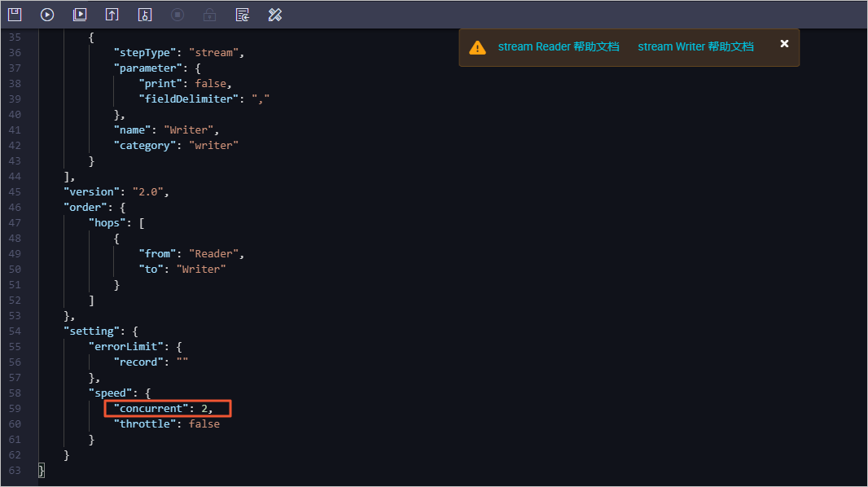Click the "stepType" key on line 36
868x487 pixels.
tap(145, 52)
